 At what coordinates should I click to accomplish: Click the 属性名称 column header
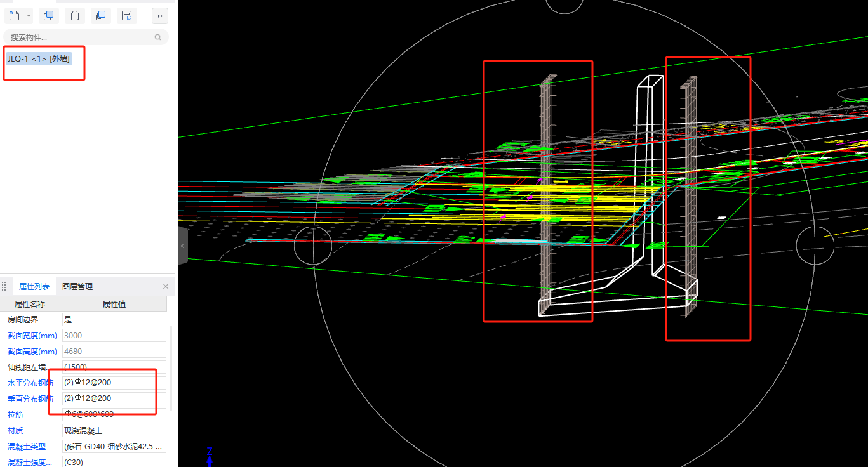[x=30, y=304]
